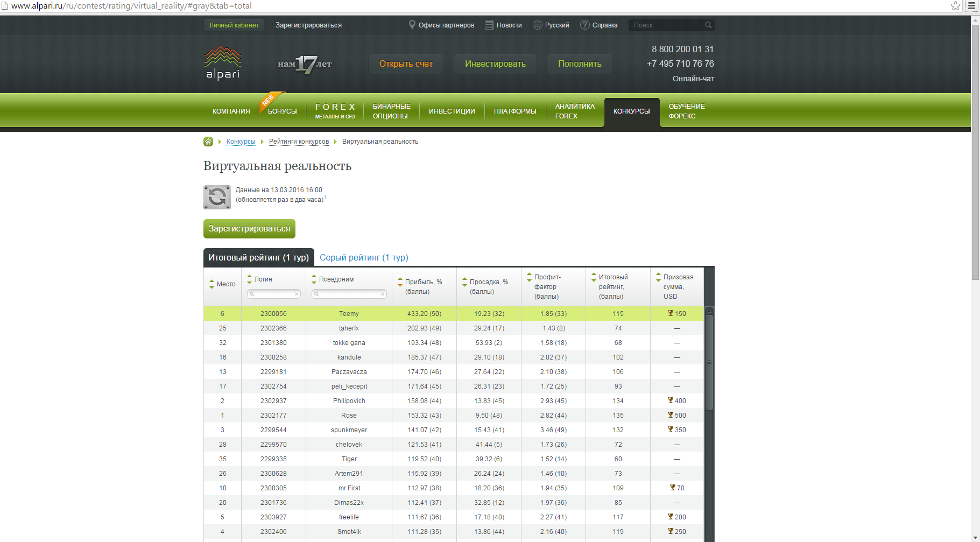The image size is (980, 542).
Task: Clear the Псевдоним filter with its x icon
Action: click(383, 294)
